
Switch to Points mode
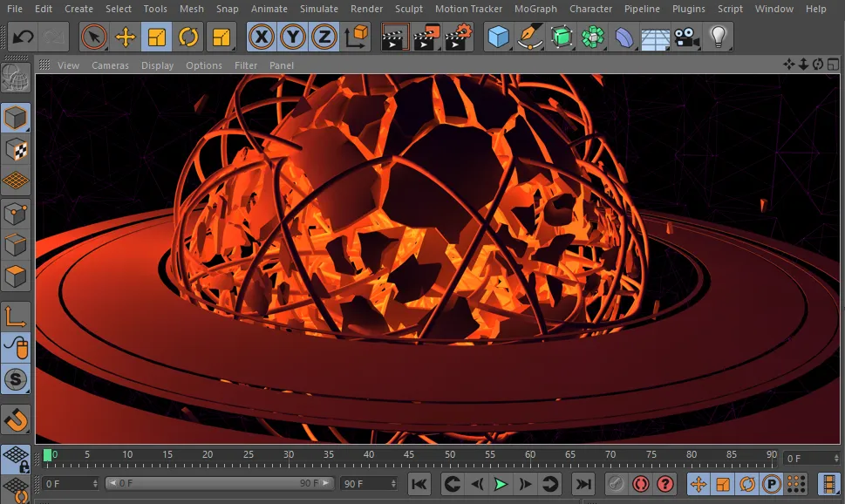(16, 214)
